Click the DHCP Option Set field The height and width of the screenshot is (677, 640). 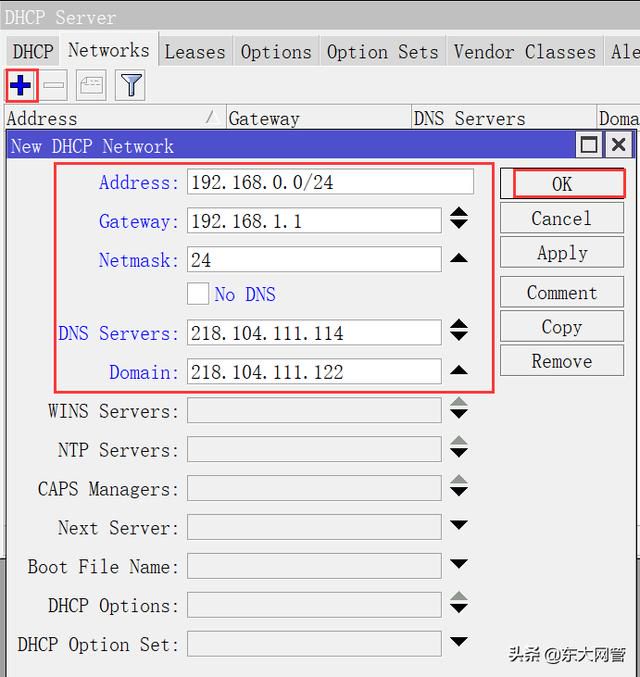(314, 644)
